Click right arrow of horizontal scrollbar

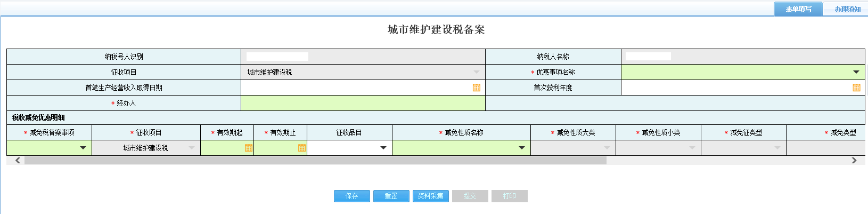coord(854,160)
